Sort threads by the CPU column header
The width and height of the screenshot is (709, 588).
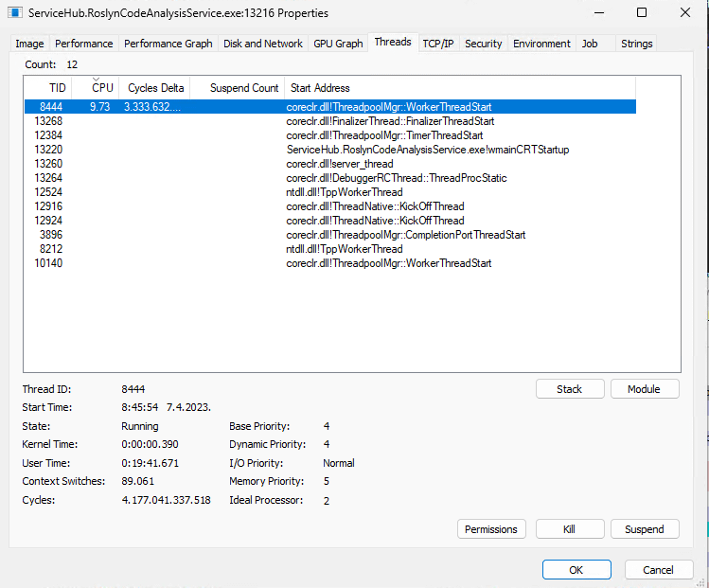101,88
